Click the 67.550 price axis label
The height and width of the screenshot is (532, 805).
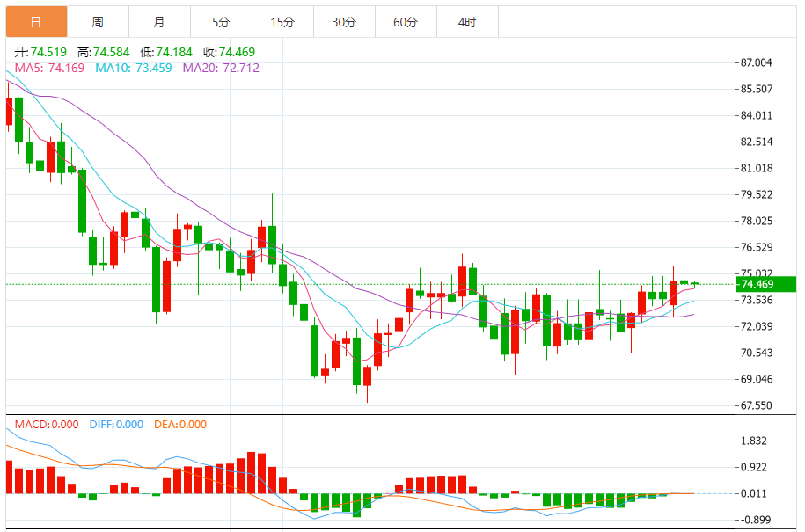coord(757,405)
